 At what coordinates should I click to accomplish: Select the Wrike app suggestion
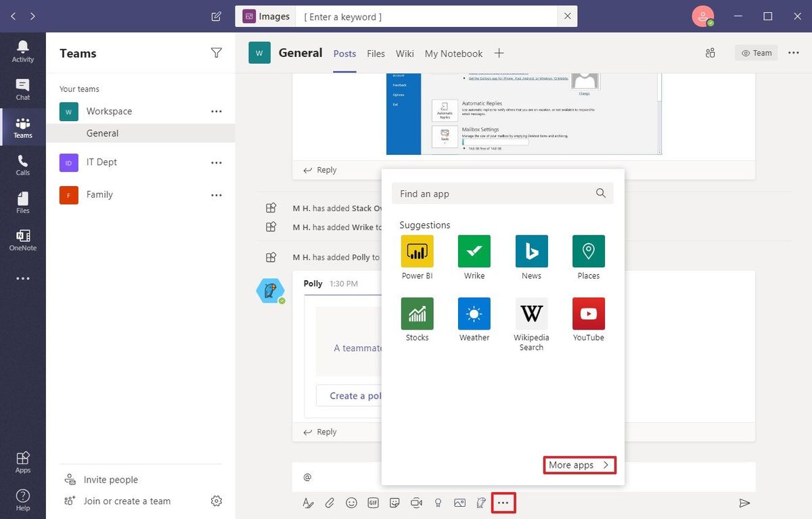tap(474, 251)
